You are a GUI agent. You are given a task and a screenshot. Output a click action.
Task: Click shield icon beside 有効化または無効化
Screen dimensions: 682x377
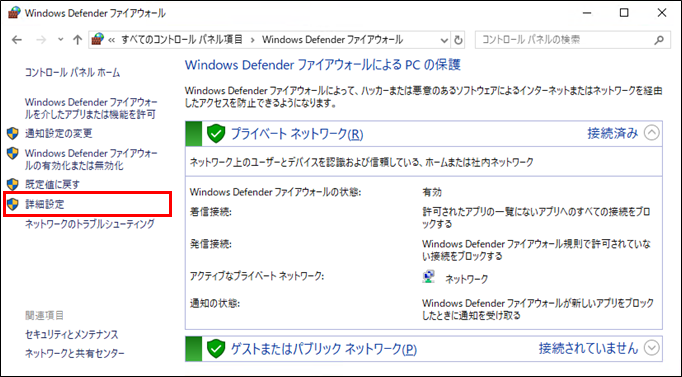pos(13,153)
